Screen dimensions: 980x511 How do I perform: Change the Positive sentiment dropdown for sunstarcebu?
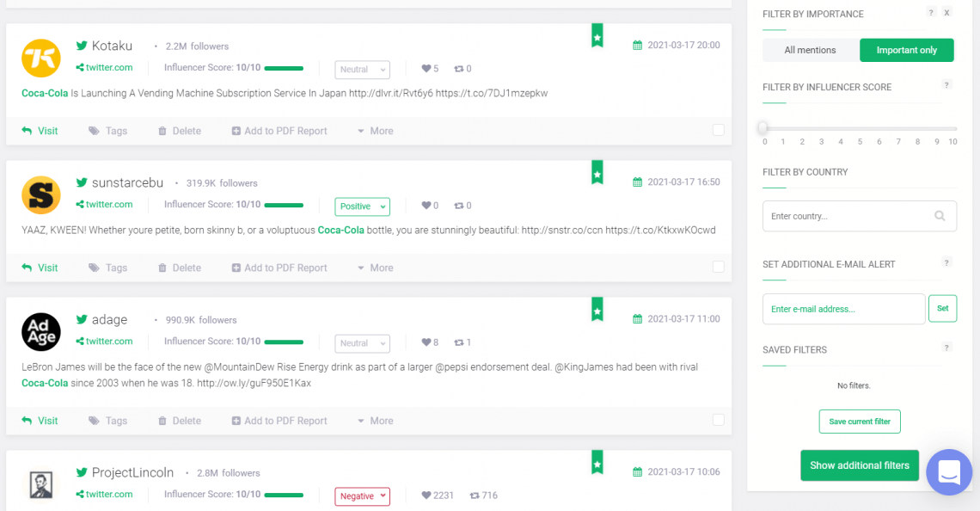pyautogui.click(x=363, y=206)
